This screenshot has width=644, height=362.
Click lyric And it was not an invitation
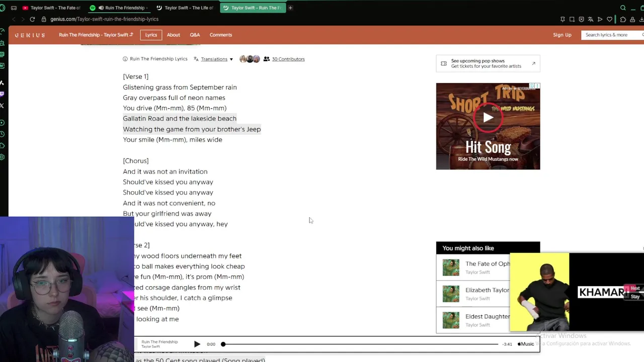(x=165, y=171)
